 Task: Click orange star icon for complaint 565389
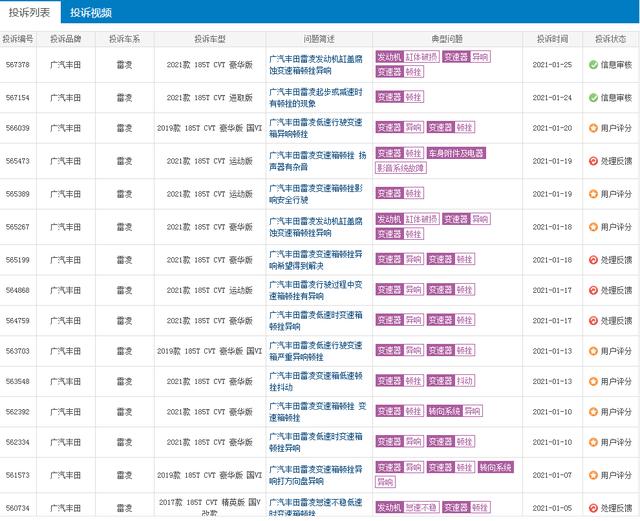pos(593,194)
